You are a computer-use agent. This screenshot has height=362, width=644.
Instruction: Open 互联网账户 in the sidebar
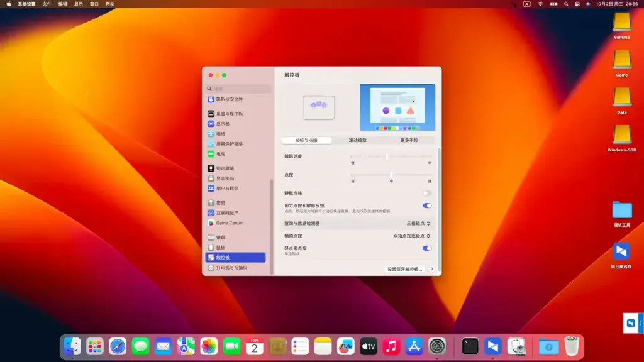(x=235, y=213)
